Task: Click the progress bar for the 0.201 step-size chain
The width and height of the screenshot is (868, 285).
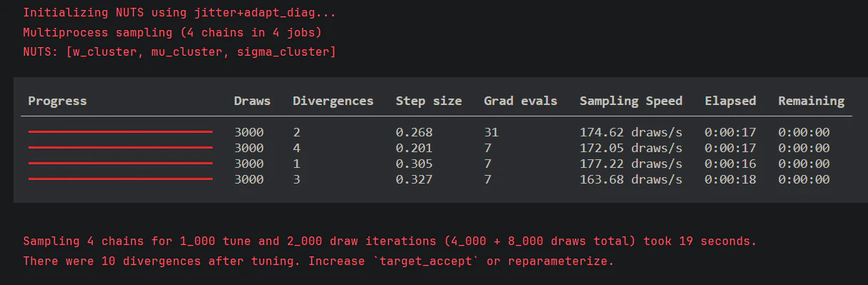Action: click(121, 148)
